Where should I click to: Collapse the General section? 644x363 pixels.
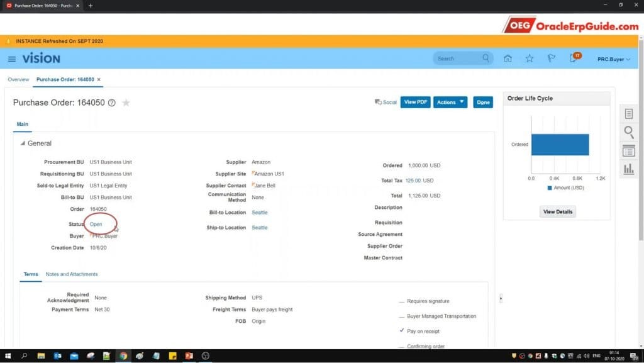[23, 143]
